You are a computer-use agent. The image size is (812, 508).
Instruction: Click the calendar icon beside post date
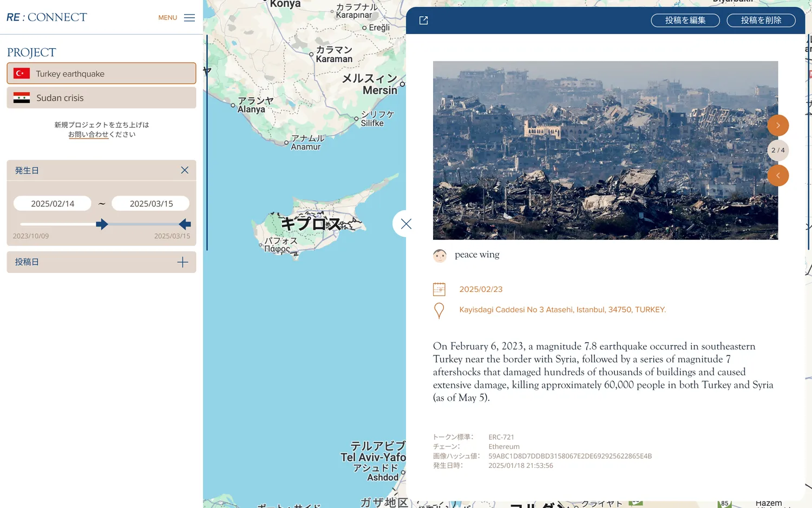coord(439,289)
